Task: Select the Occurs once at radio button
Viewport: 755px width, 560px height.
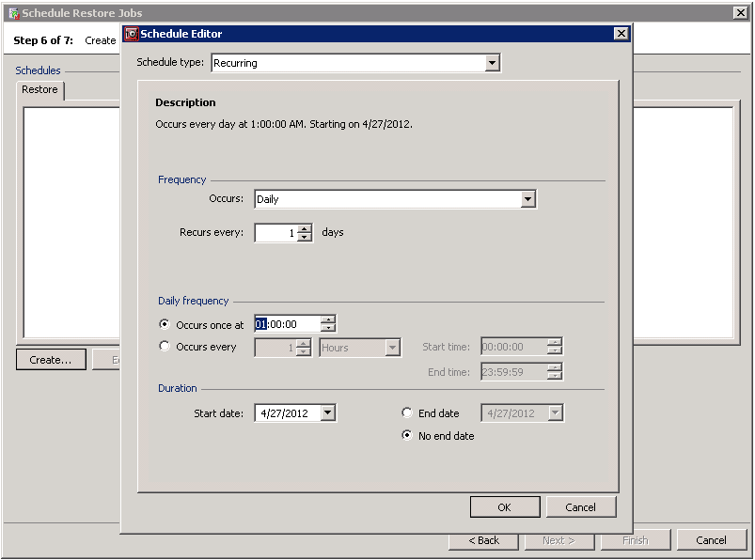Action: point(165,324)
